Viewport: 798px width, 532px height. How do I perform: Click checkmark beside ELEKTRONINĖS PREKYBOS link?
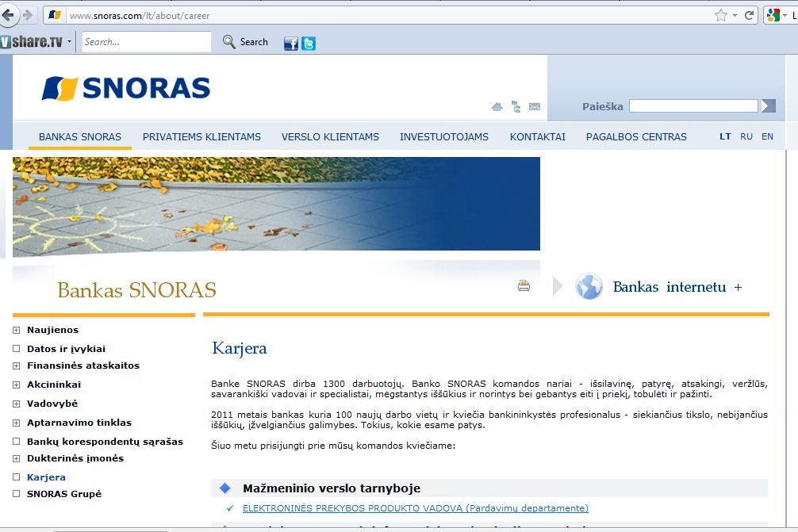(230, 508)
